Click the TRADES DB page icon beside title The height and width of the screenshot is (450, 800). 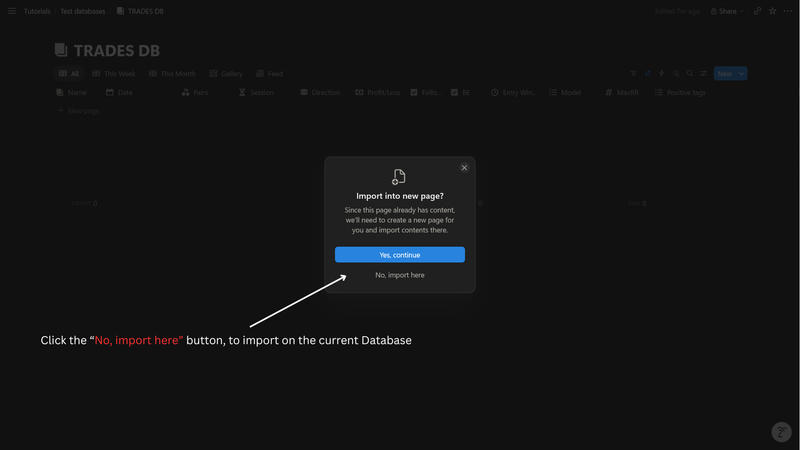pyautogui.click(x=61, y=50)
